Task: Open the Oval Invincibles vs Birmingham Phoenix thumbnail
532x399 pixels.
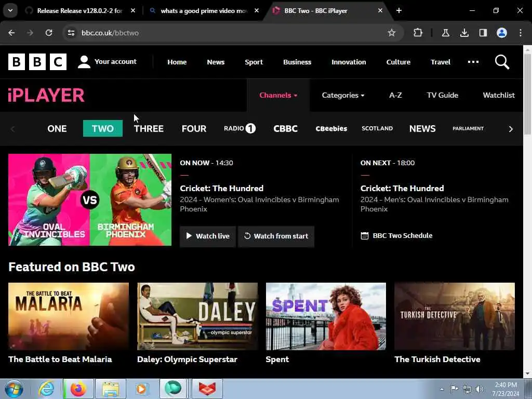Action: 90,200
